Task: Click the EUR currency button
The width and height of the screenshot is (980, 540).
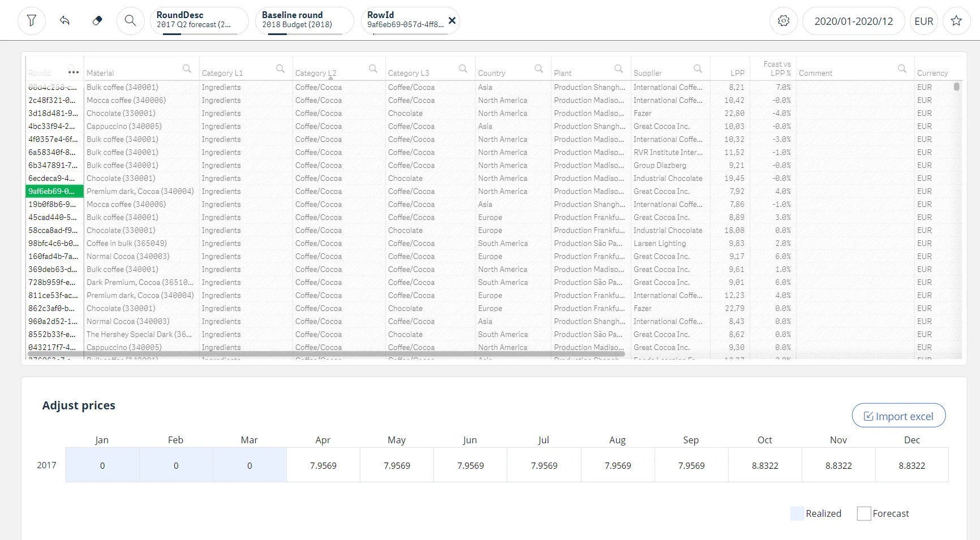Action: [923, 21]
